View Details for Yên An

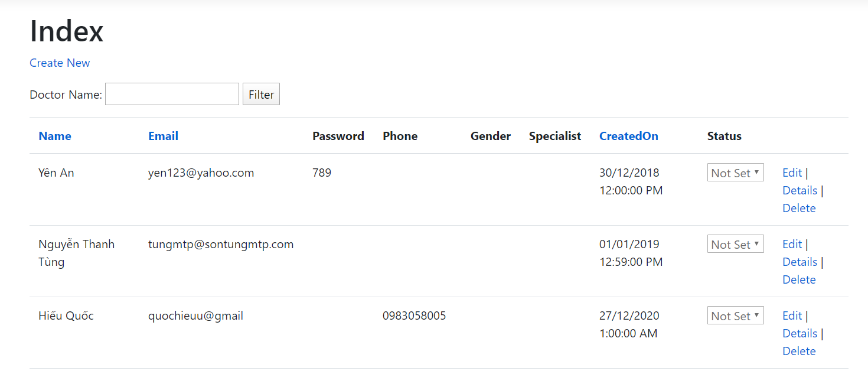(800, 190)
